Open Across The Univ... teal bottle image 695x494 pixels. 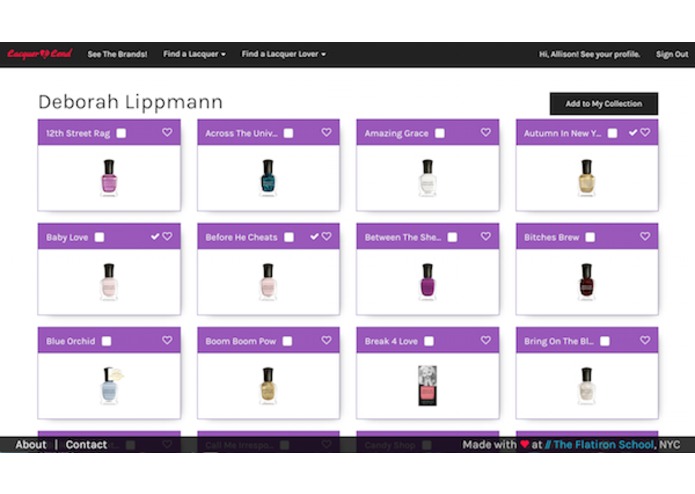coord(268,178)
